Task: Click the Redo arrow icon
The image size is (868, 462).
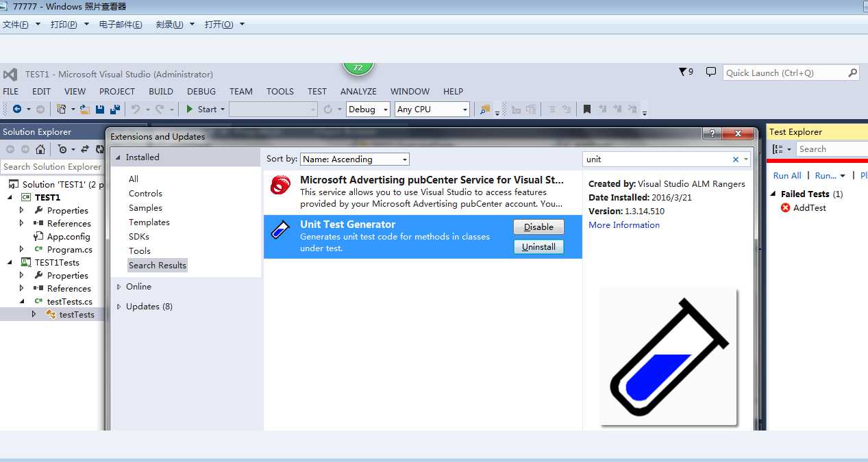Action: coord(160,109)
